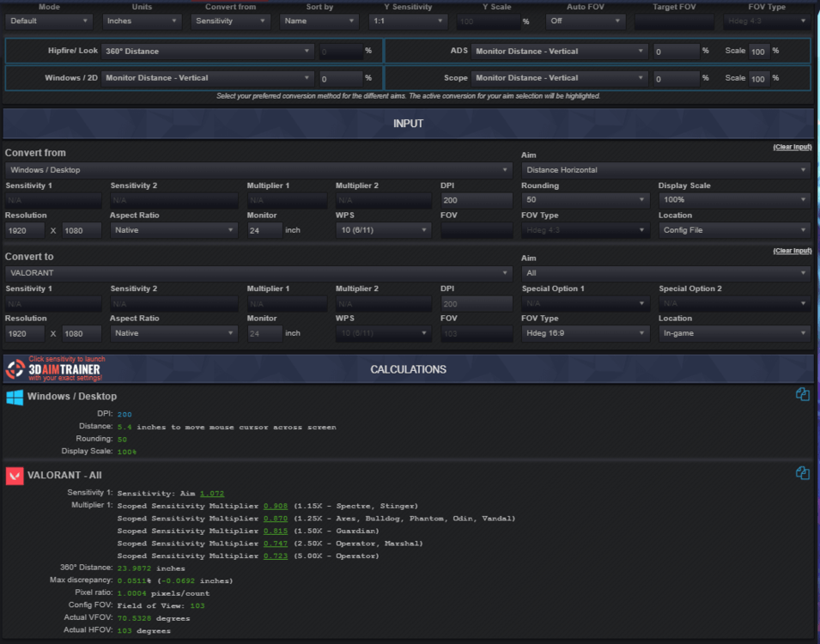This screenshot has height=644, width=820.
Task: Click Convert from resolution width 1920 field
Action: [25, 231]
